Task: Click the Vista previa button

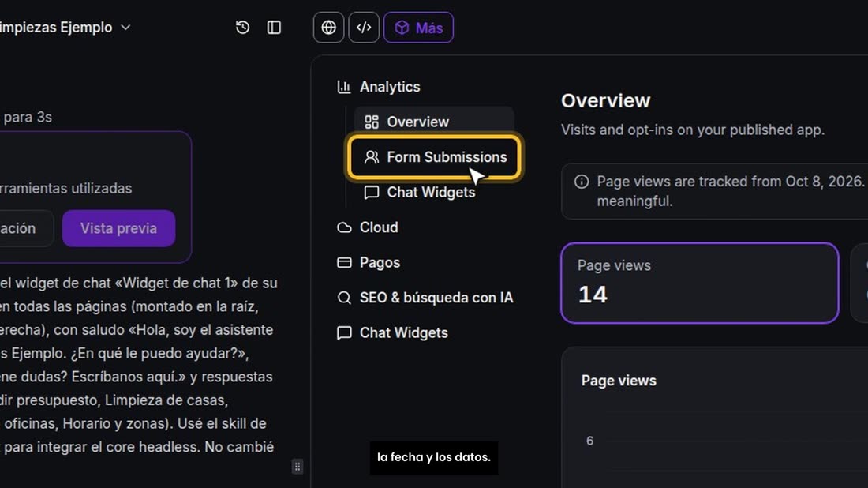Action: point(118,228)
